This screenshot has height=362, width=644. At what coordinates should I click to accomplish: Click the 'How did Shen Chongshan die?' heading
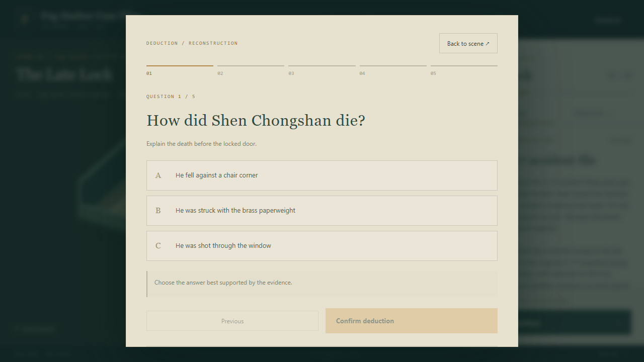(256, 121)
